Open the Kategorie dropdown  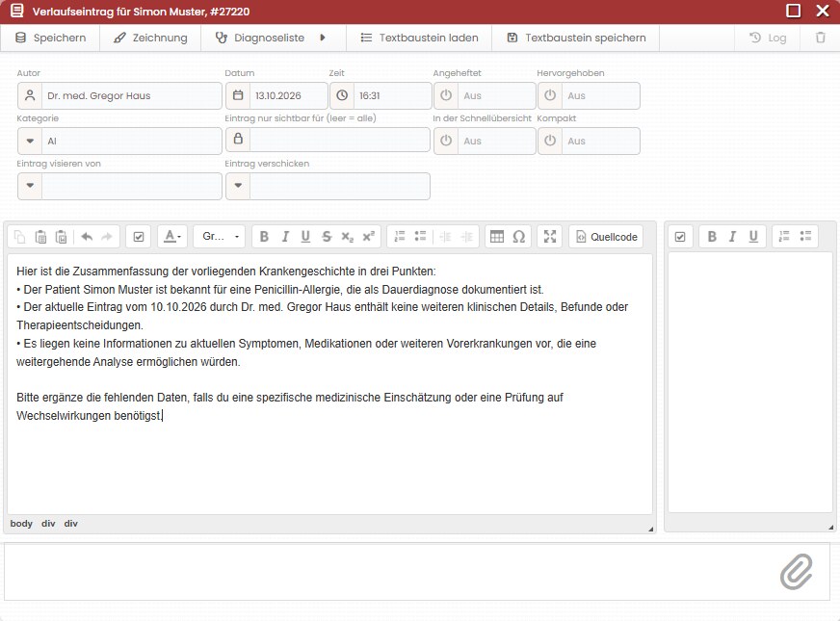pyautogui.click(x=30, y=141)
